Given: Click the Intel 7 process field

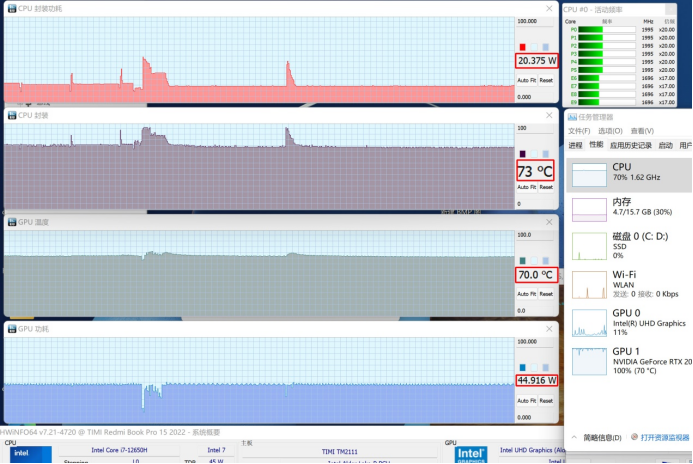Looking at the screenshot, I should pos(217,450).
